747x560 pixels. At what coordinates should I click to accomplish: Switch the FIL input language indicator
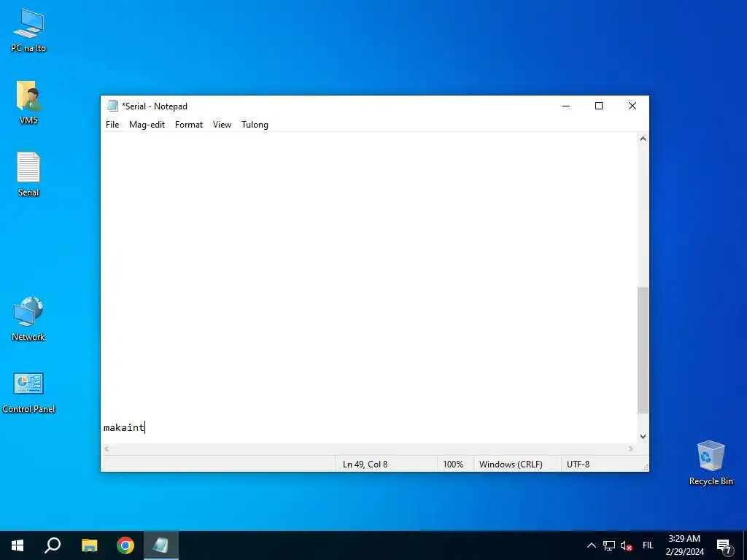tap(648, 545)
